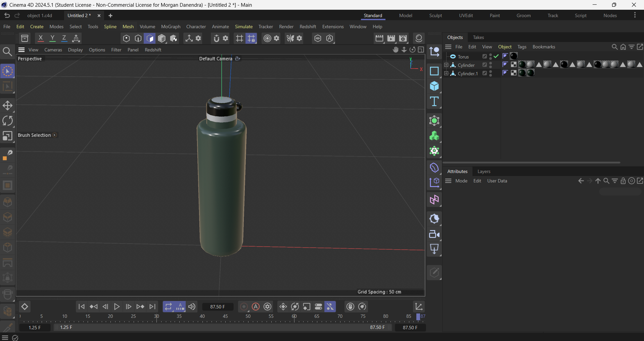Click the Play button in the timeline
Viewport: 644px width, 341px height.
(117, 306)
